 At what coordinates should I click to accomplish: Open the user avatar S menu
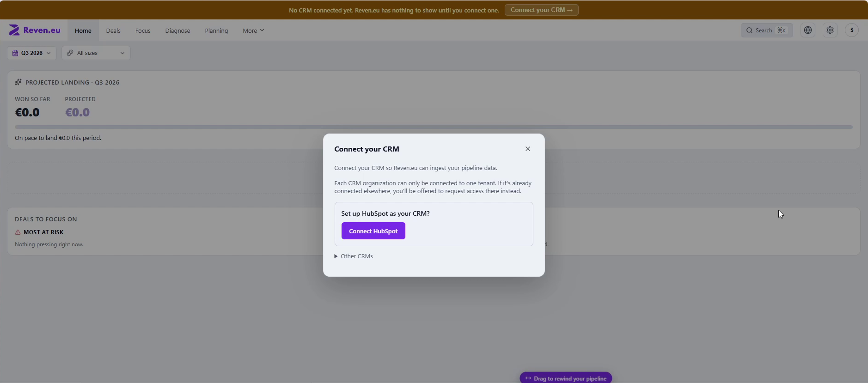click(x=852, y=30)
